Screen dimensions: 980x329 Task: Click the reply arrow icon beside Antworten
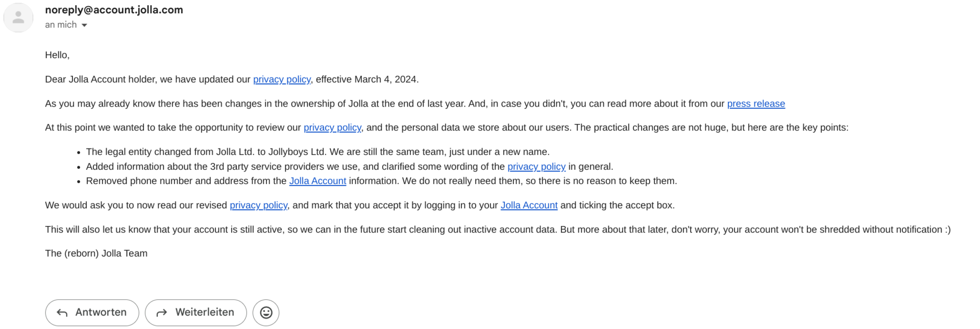coord(62,313)
